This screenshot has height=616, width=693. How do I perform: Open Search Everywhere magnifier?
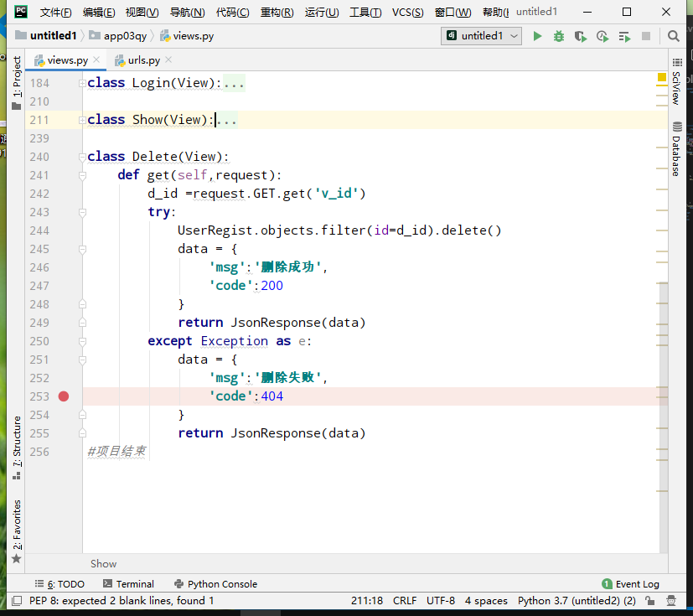[673, 36]
